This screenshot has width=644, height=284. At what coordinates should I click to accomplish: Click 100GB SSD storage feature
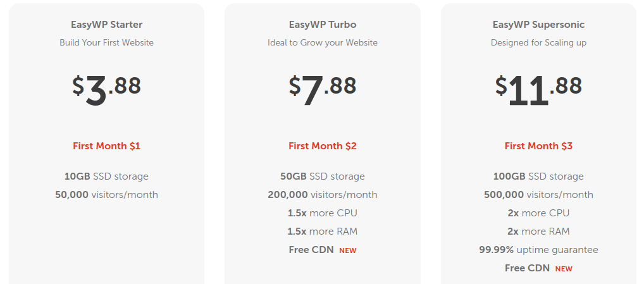[x=538, y=176]
